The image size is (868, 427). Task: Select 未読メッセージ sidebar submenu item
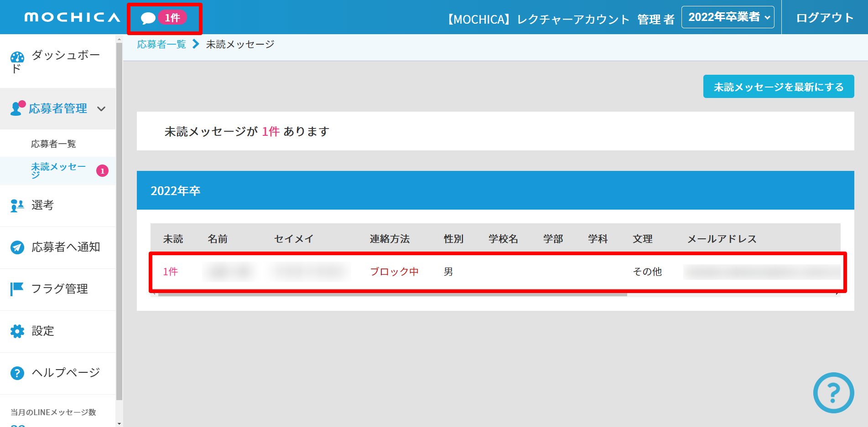point(58,170)
